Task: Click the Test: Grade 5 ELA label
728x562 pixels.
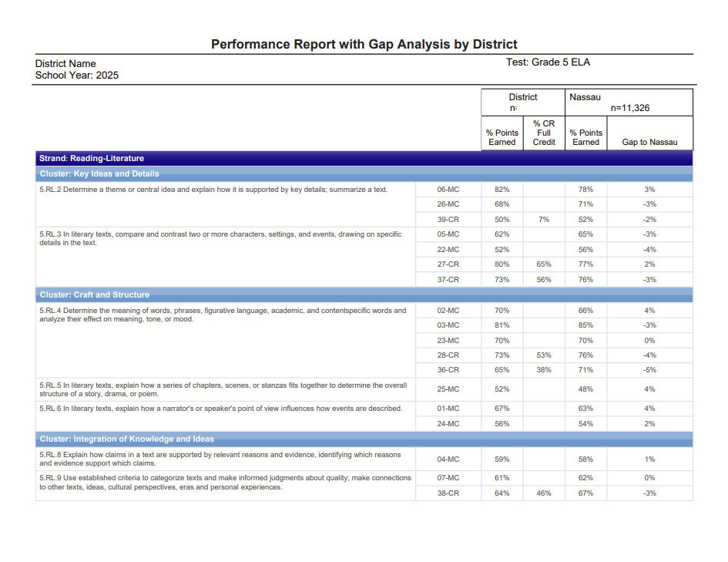Action: pyautogui.click(x=548, y=62)
